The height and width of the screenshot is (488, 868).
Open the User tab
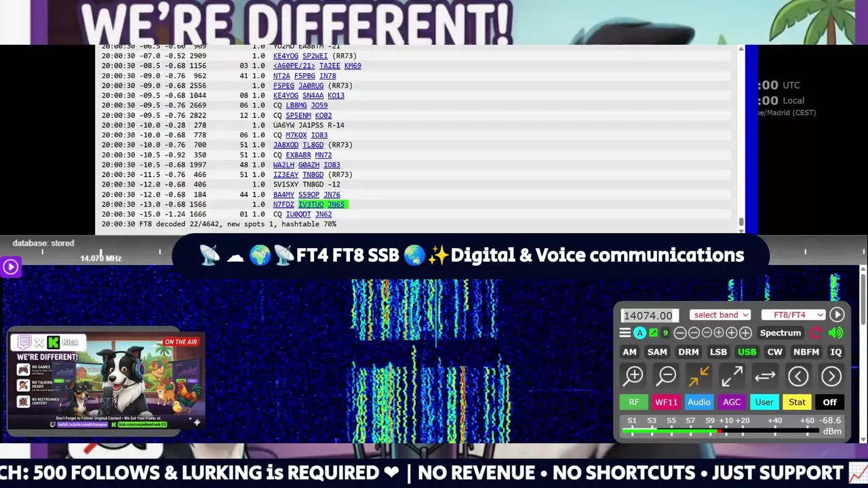pyautogui.click(x=764, y=402)
